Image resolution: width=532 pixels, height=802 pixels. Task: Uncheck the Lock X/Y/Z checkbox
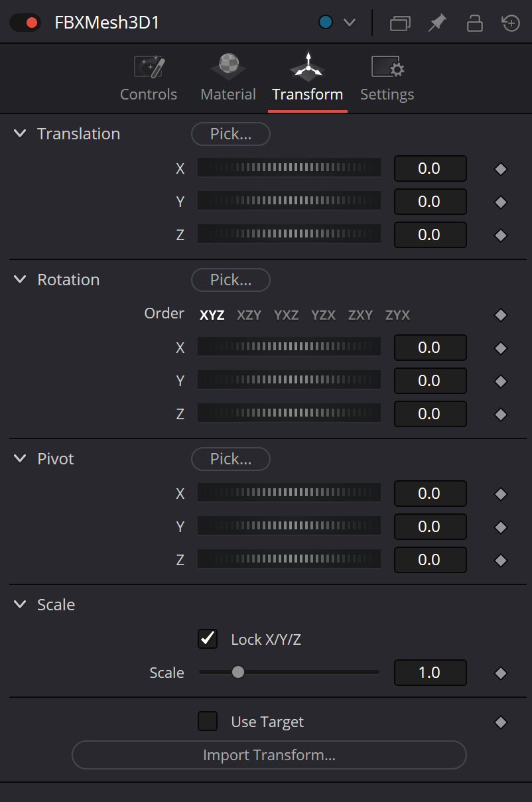coord(208,639)
